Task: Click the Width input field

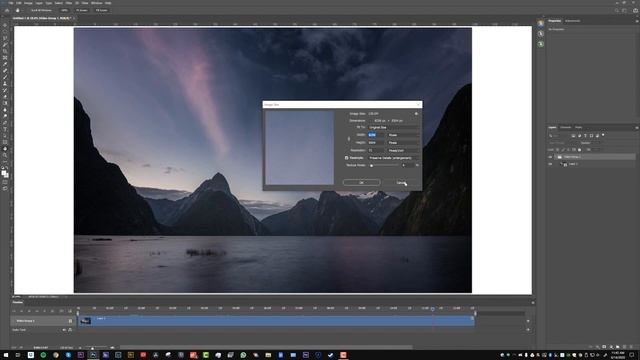Action: click(376, 135)
